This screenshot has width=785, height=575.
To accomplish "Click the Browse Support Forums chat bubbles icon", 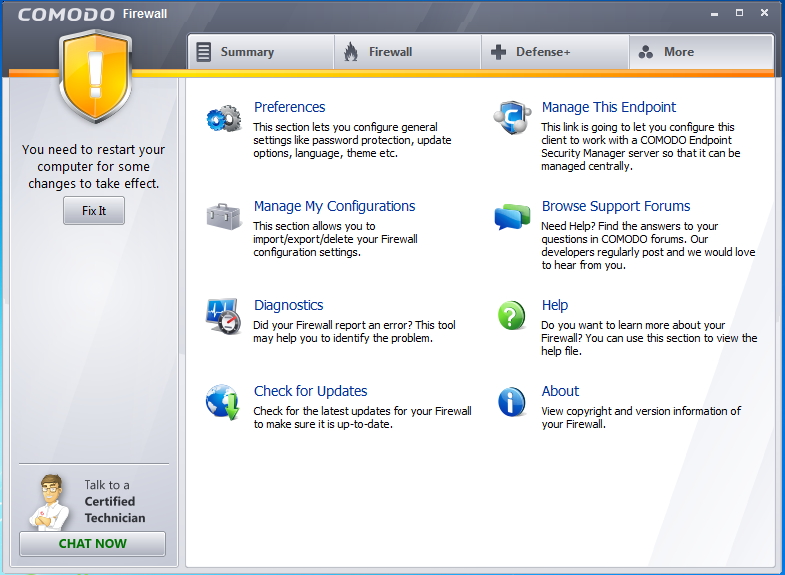I will 512,217.
